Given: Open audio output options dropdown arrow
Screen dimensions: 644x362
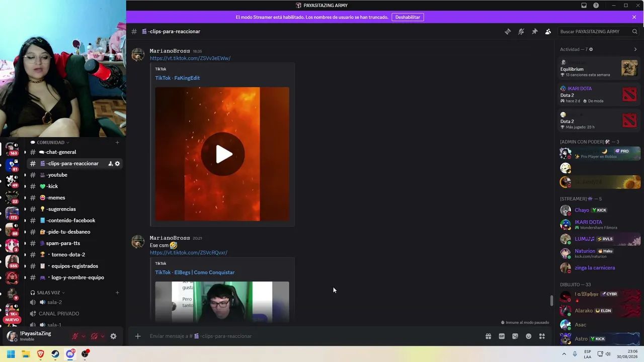Looking at the screenshot, I should point(103,336).
